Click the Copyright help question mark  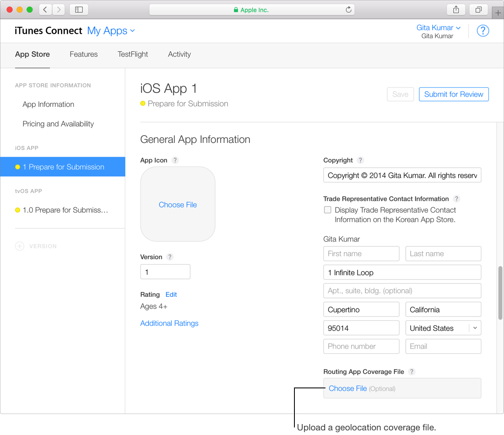tap(360, 160)
